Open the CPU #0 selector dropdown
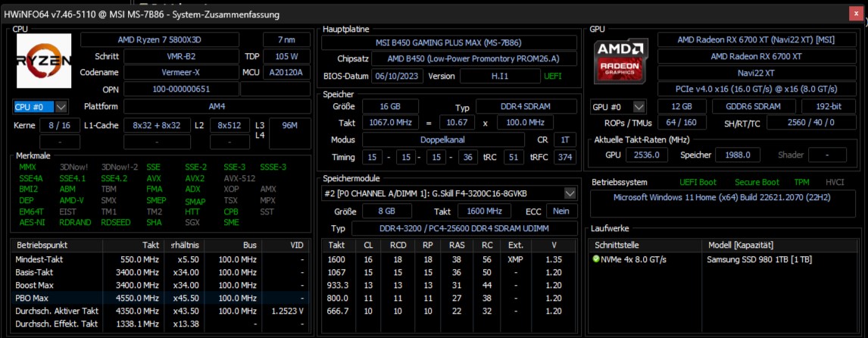This screenshot has height=338, width=868. [40, 106]
